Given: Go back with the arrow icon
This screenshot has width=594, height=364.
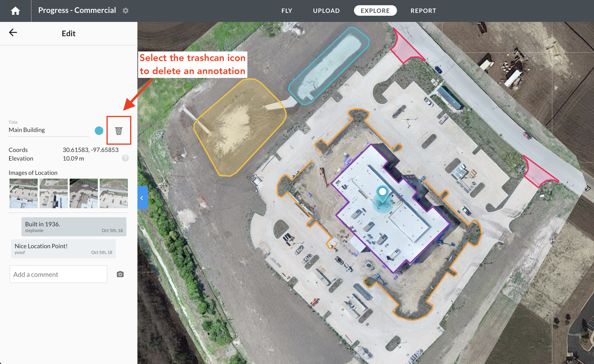Looking at the screenshot, I should 13,32.
